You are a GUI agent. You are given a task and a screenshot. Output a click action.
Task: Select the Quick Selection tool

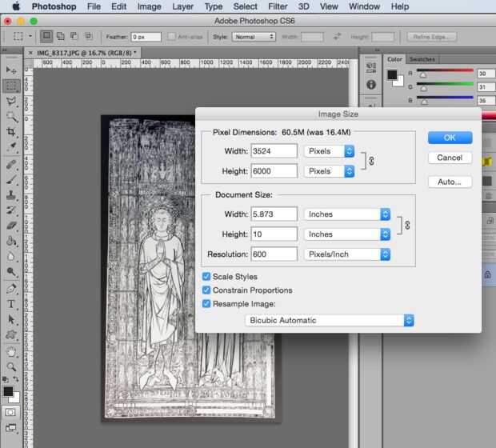(11, 117)
